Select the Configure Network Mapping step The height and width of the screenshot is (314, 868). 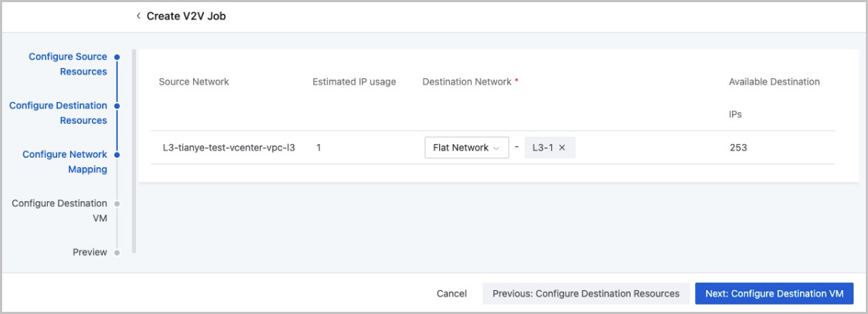(65, 161)
